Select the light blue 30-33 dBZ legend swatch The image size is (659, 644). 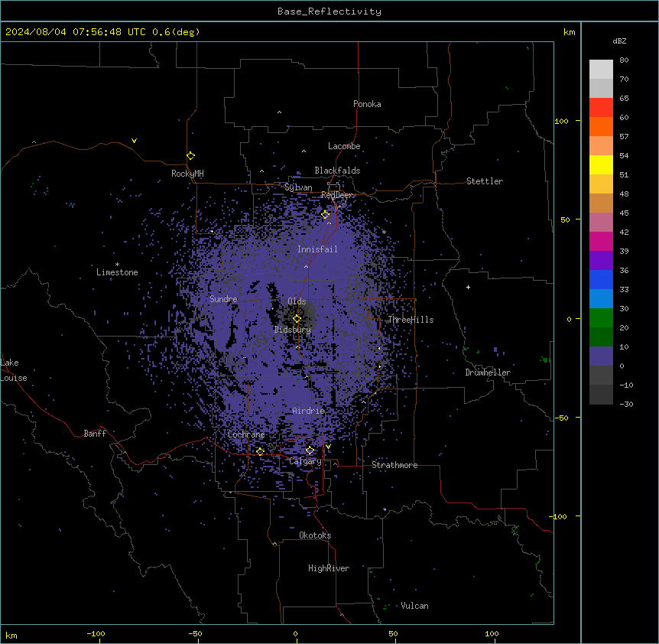(x=601, y=299)
